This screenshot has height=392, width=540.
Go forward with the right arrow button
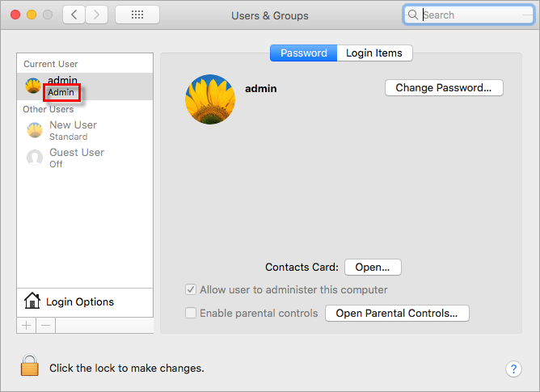point(97,15)
